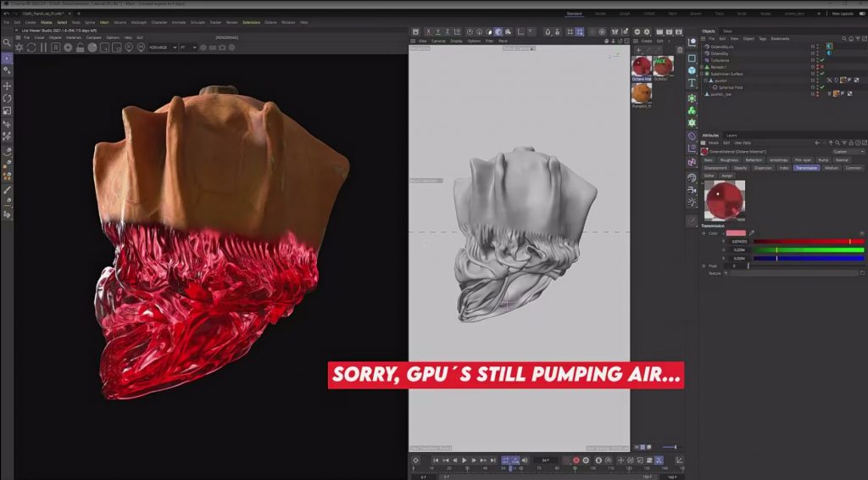This screenshot has height=480, width=868.
Task: Toggle the Subdivision Surface green checkmark
Action: 822,74
